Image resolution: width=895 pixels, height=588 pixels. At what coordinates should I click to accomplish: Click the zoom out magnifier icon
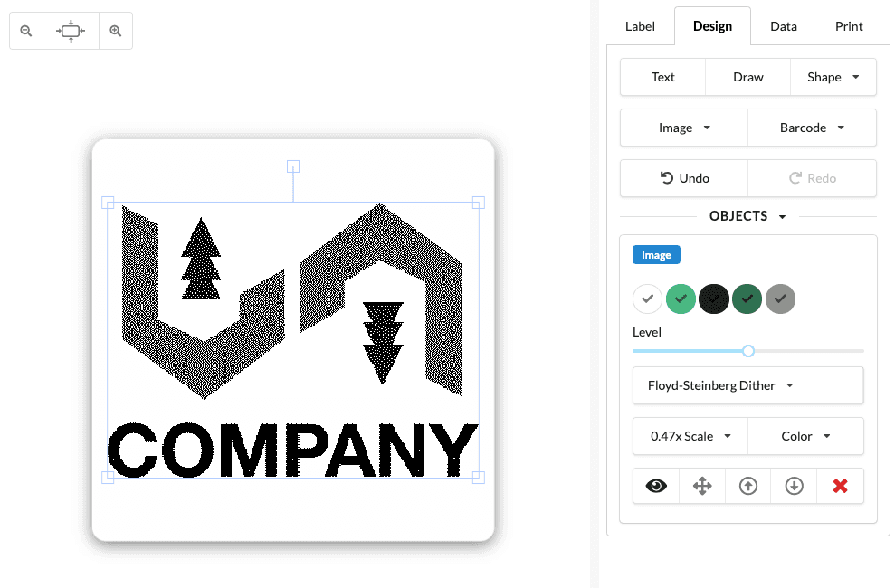26,31
